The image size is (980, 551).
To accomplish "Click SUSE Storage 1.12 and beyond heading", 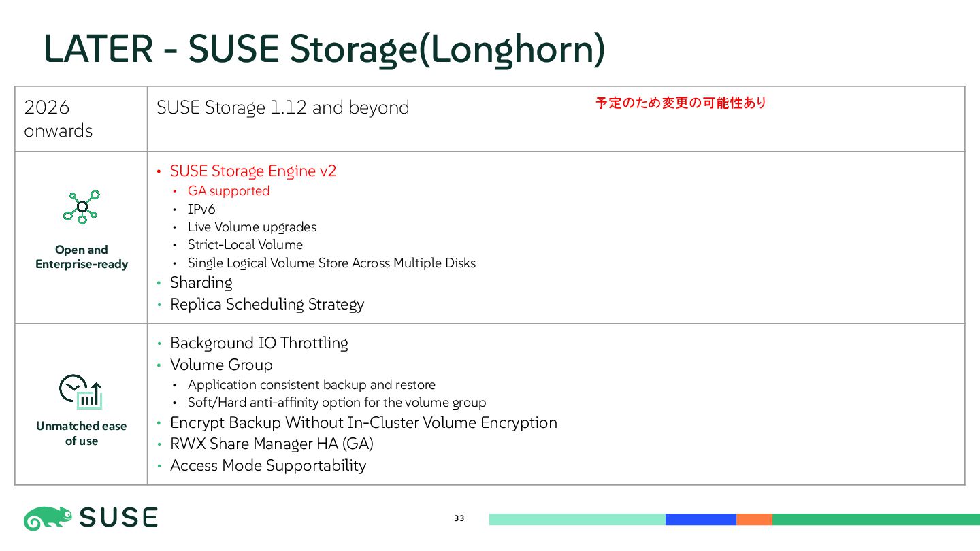I will pos(282,107).
